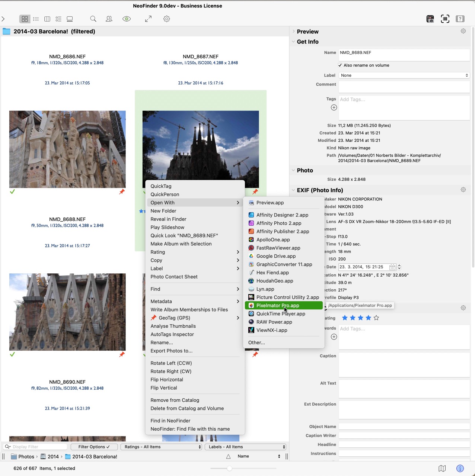Click the filmstrip question mark icon
Image resolution: width=475 pixels, height=476 pixels.
pyautogui.click(x=460, y=19)
